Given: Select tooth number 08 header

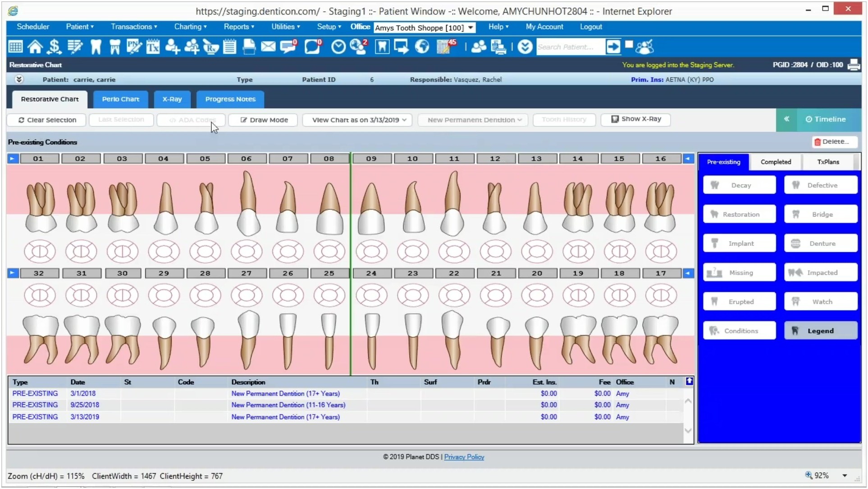Looking at the screenshot, I should click(329, 159).
